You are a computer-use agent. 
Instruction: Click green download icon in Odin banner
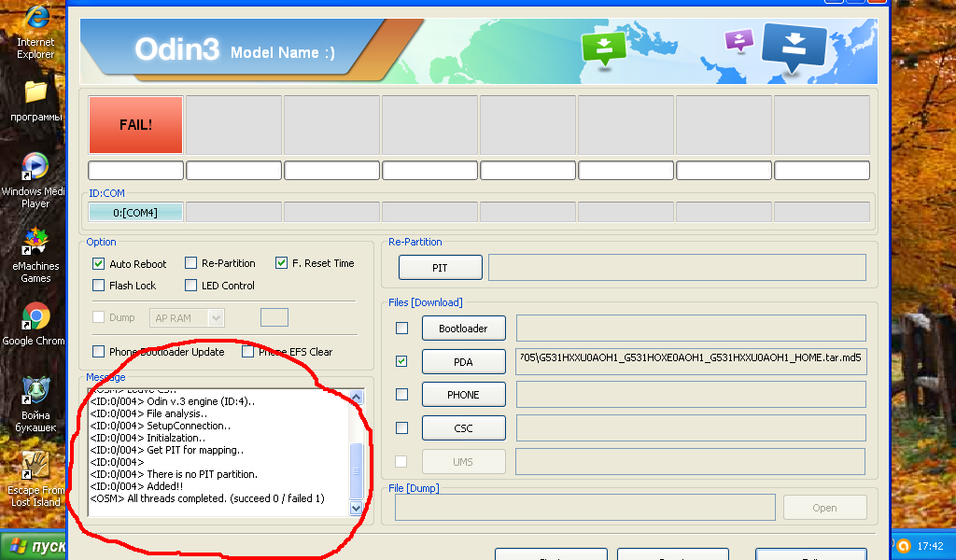pyautogui.click(x=604, y=48)
